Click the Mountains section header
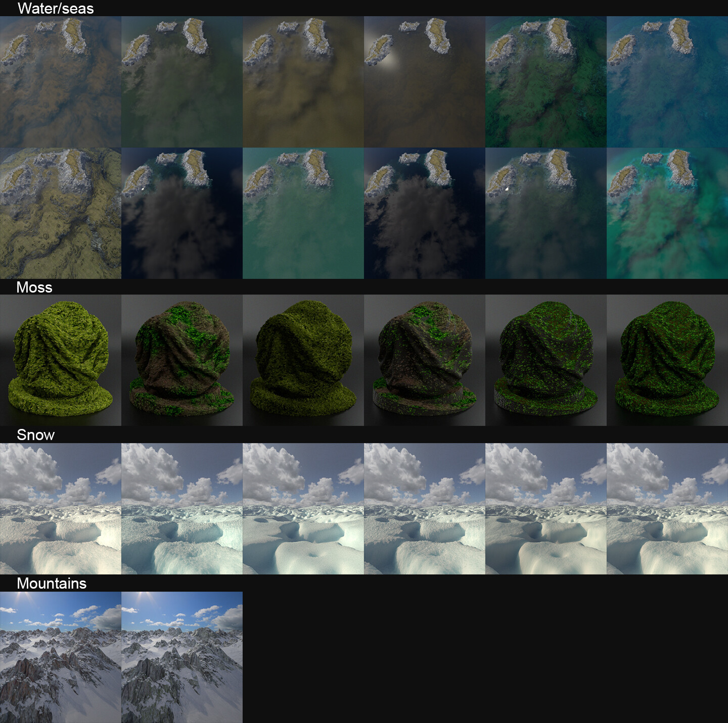 coord(52,584)
